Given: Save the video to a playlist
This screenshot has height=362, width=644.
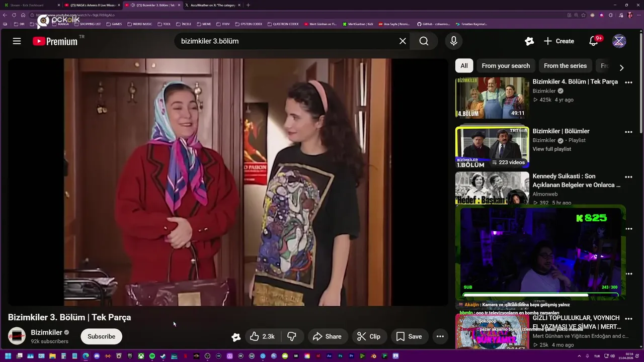Looking at the screenshot, I should click(x=409, y=336).
